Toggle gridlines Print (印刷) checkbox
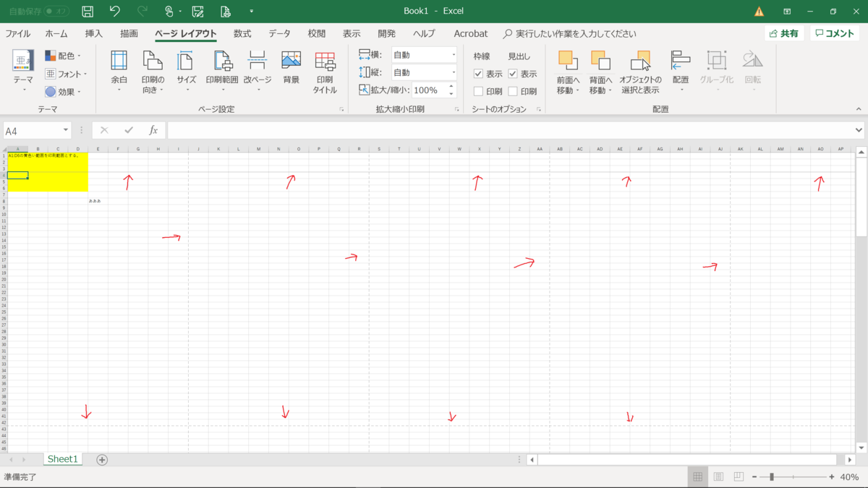The height and width of the screenshot is (488, 868). [x=478, y=91]
